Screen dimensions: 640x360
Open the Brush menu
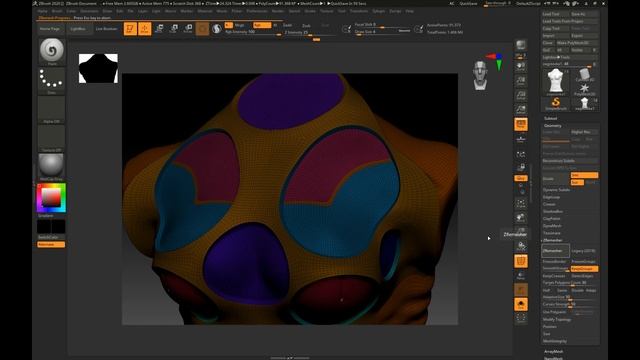[x=57, y=11]
